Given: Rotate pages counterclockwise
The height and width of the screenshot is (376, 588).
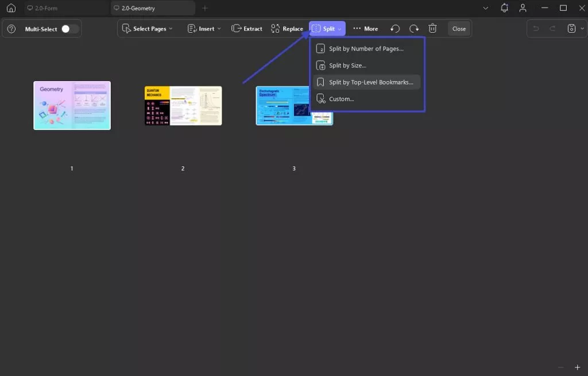Looking at the screenshot, I should pos(395,29).
